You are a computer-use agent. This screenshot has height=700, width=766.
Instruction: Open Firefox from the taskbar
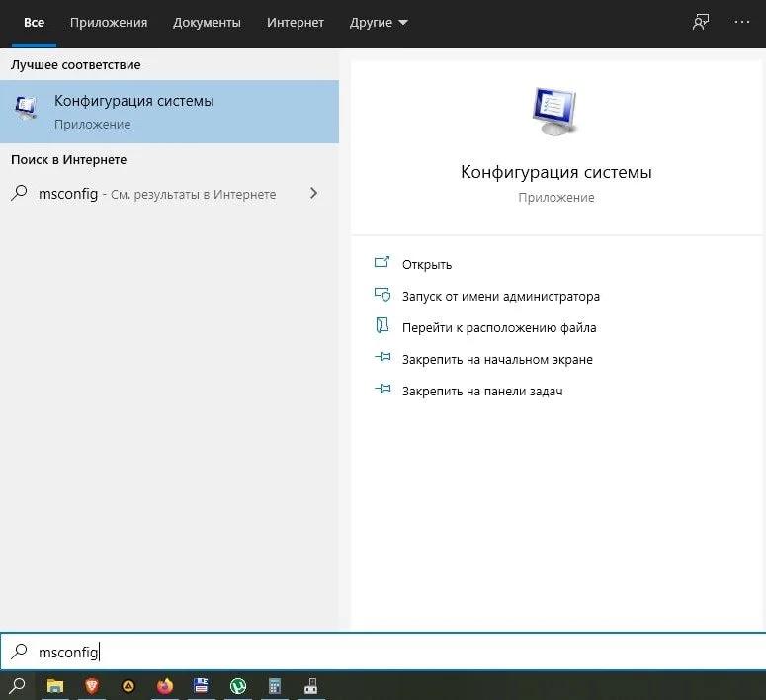pos(165,686)
